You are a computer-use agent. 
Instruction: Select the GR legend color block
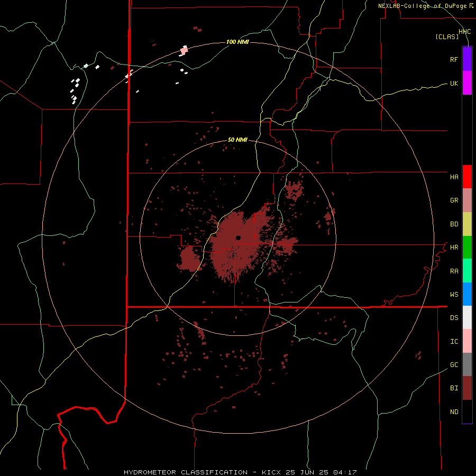click(x=467, y=200)
